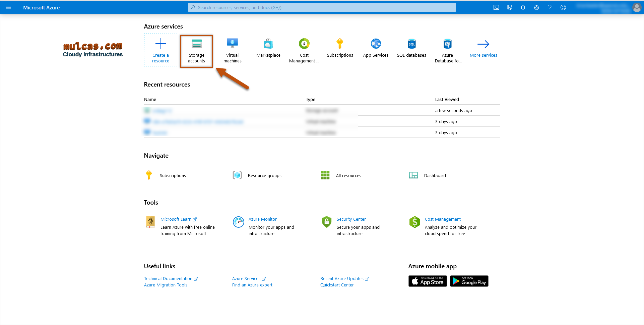Click the Google Play download badge
This screenshot has height=325, width=644.
click(469, 281)
